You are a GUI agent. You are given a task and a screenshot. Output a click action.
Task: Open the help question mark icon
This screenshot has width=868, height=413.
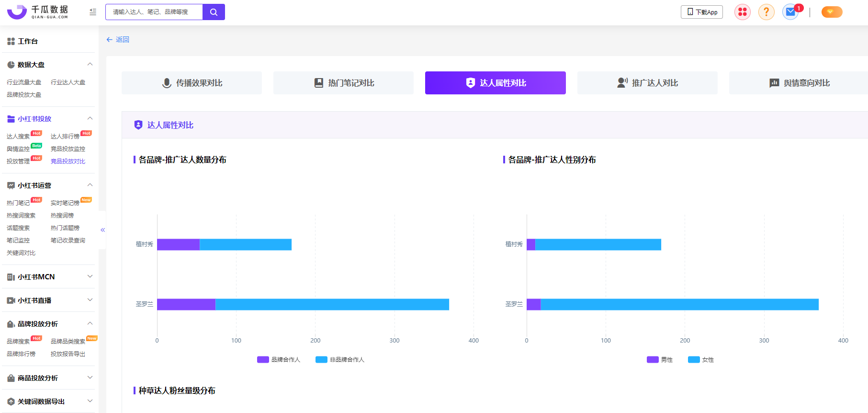pos(767,12)
